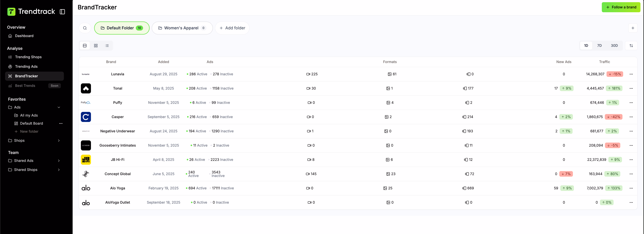The image size is (644, 234).
Task: Switch to the 1D timeframe
Action: coord(586,46)
